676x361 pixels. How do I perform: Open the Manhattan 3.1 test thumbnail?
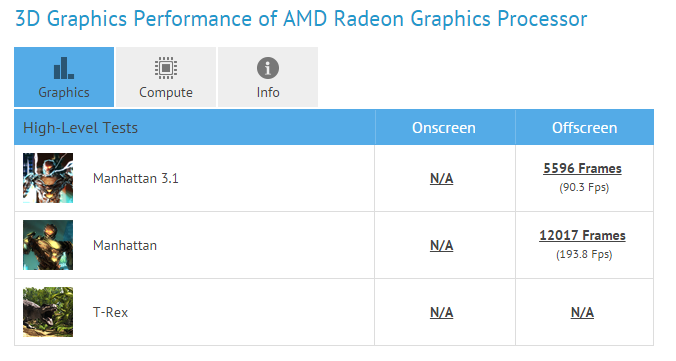coord(48,178)
